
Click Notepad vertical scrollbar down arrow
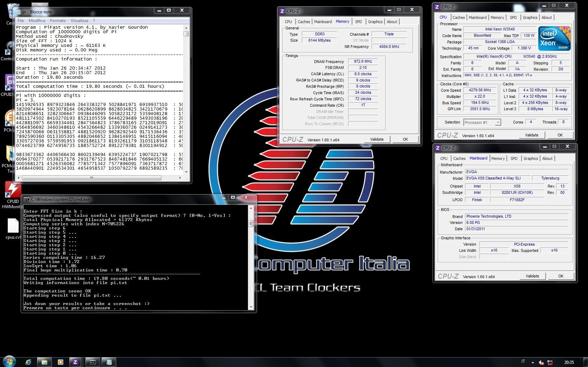[186, 172]
